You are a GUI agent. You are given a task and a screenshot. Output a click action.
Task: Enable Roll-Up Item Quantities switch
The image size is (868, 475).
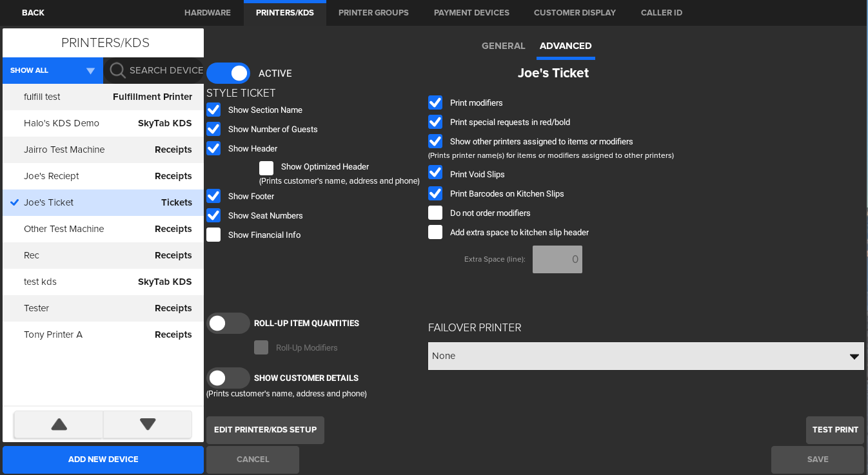[228, 324]
